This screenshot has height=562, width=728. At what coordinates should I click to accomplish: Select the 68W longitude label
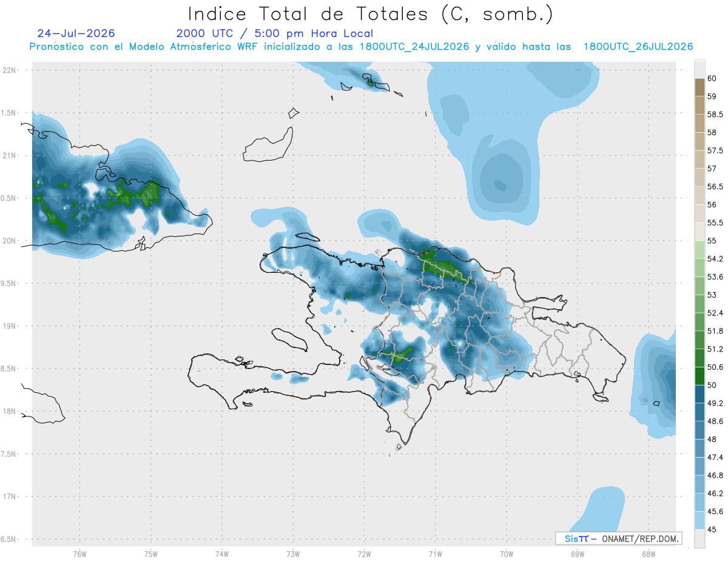coord(649,554)
